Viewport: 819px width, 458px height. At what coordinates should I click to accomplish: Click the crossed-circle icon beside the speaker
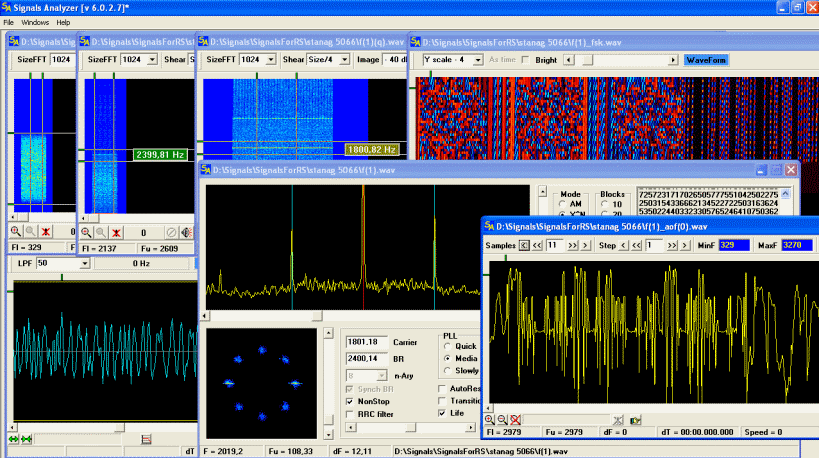171,232
